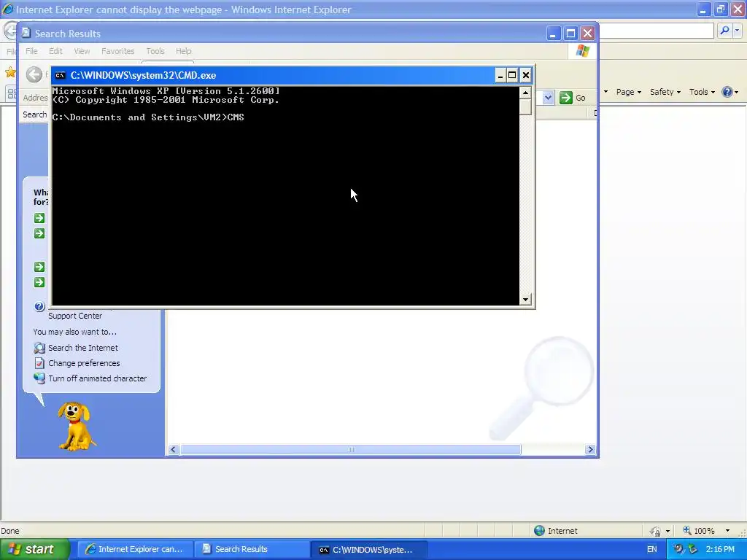
Task: Click the Search the Internet icon
Action: tap(39, 348)
